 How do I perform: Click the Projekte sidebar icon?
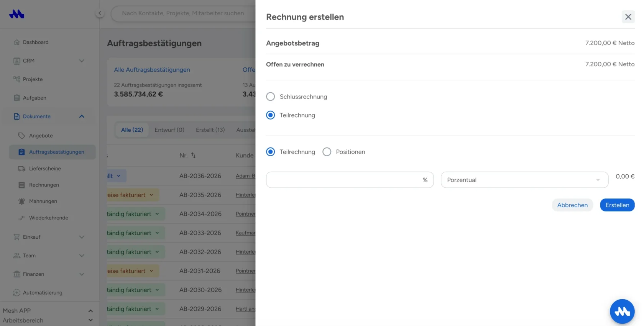16,79
